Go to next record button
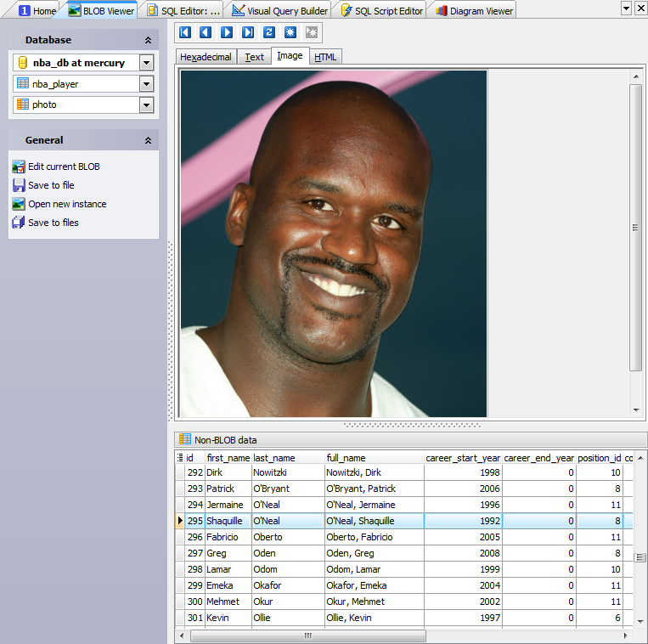 (x=227, y=32)
